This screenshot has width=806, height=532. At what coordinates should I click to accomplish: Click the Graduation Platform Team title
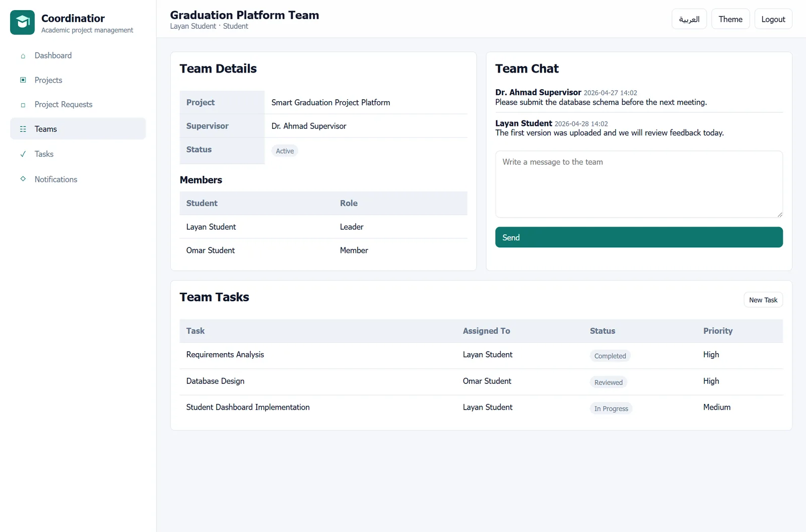point(244,15)
